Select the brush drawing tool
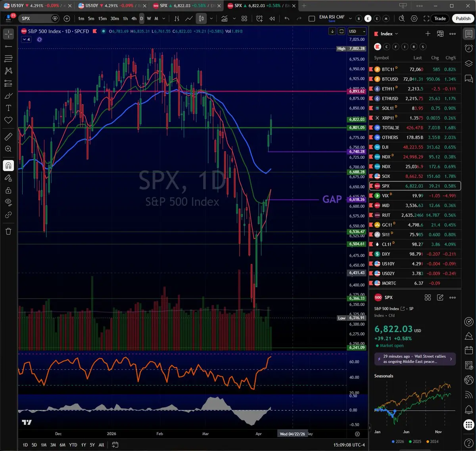476x451 pixels. click(x=8, y=96)
